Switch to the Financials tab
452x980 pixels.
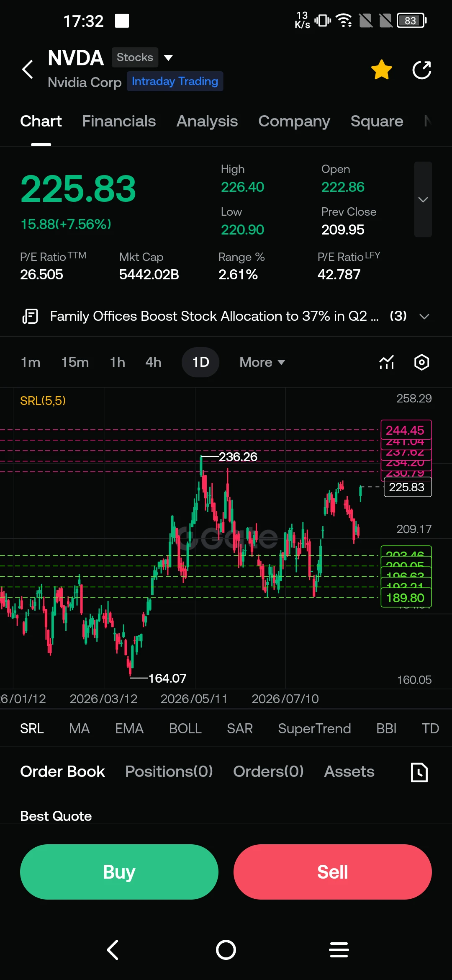pos(119,121)
